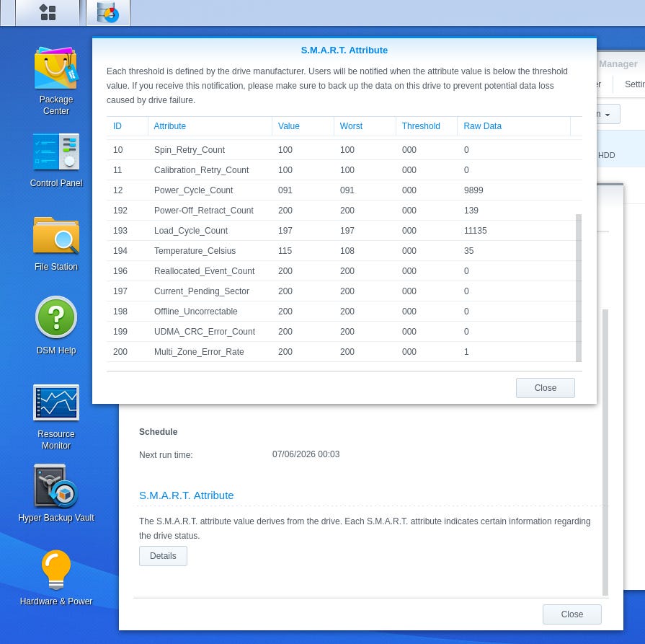
Task: Click next run time 07/06/2026 00:03
Action: 306,454
